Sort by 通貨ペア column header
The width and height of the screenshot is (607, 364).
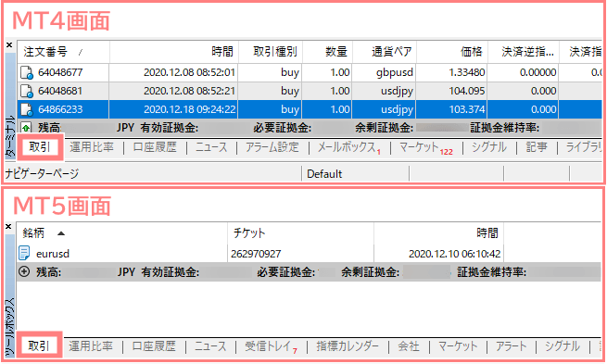(x=385, y=52)
